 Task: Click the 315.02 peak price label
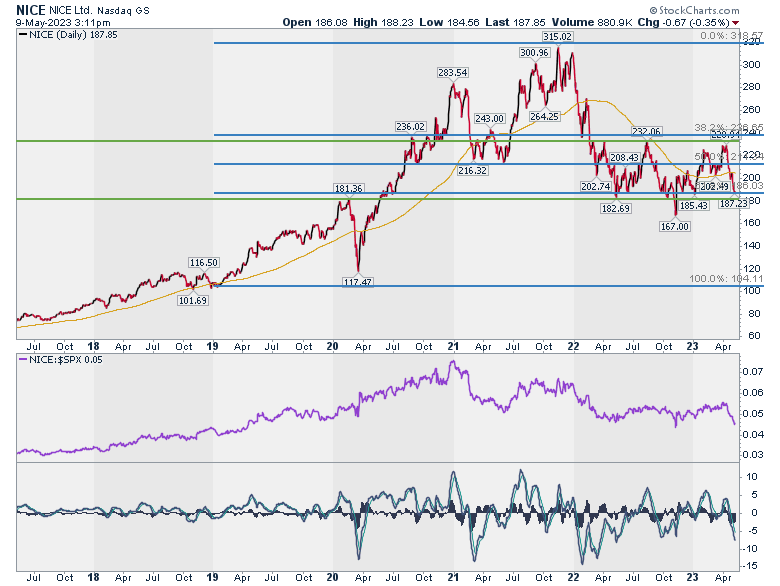coord(557,37)
